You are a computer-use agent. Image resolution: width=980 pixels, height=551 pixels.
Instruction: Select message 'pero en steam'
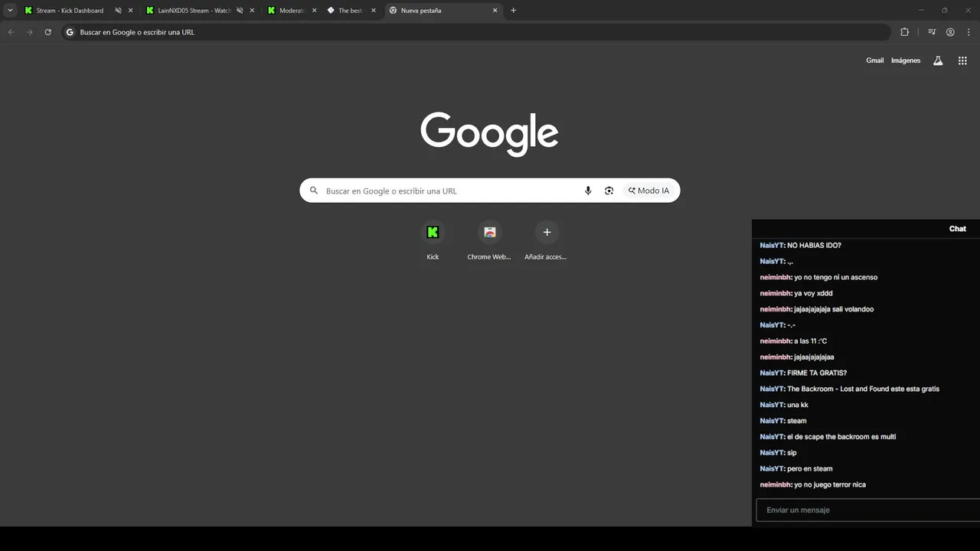coord(796,468)
